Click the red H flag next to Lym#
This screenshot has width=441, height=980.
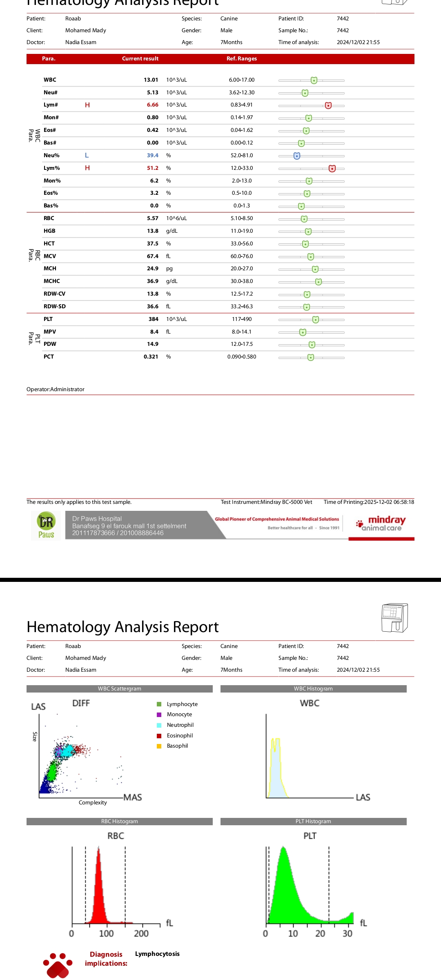pos(87,105)
